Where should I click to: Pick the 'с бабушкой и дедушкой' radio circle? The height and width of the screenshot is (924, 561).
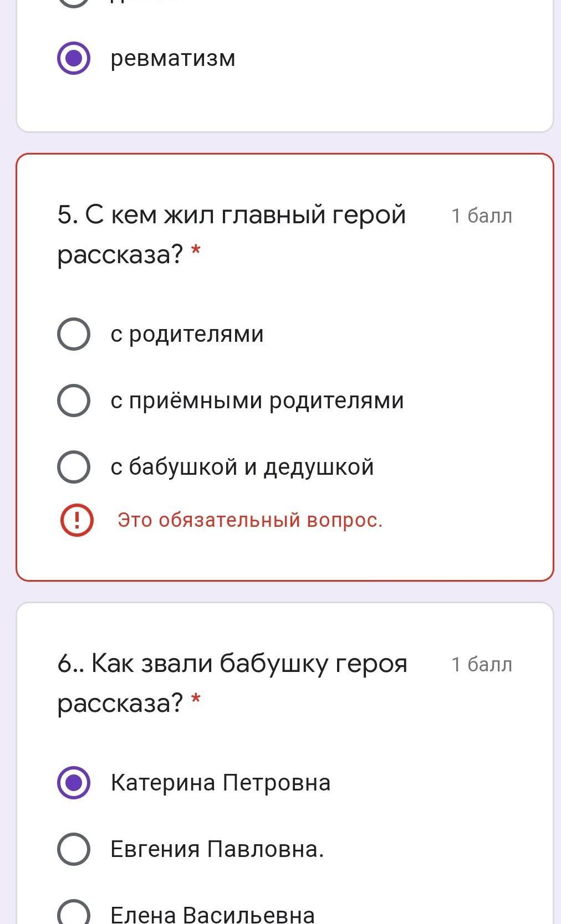click(x=74, y=467)
